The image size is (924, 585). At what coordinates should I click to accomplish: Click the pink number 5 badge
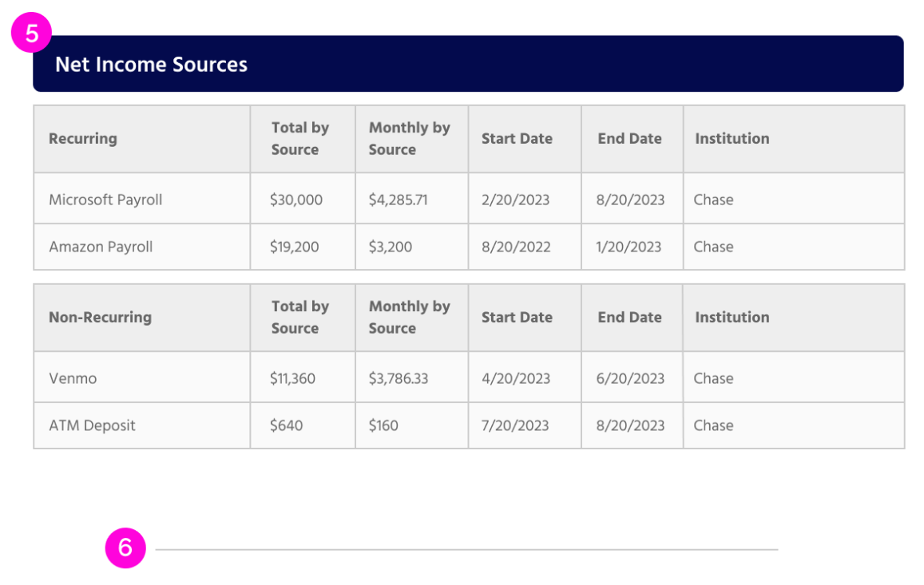[31, 34]
